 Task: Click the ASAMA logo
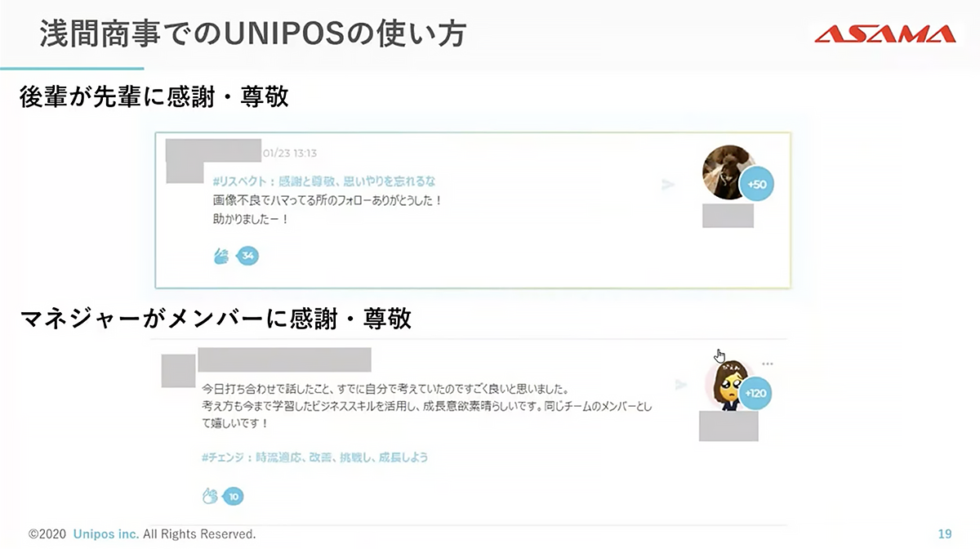tap(884, 33)
